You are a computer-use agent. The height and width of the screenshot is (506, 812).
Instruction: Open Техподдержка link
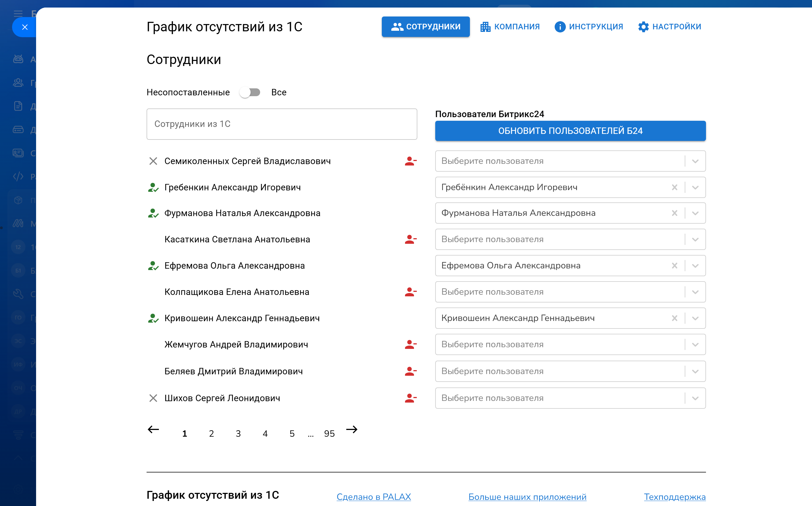point(674,497)
